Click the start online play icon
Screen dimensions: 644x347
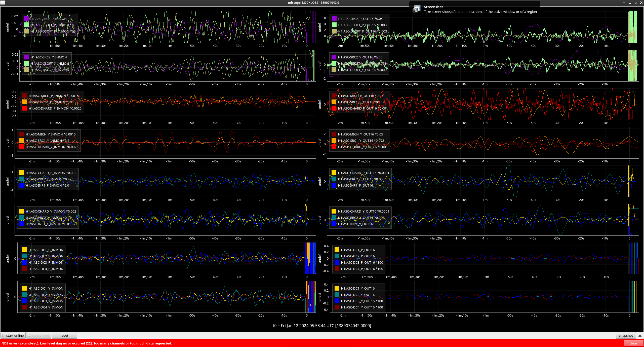[x=4, y=336]
